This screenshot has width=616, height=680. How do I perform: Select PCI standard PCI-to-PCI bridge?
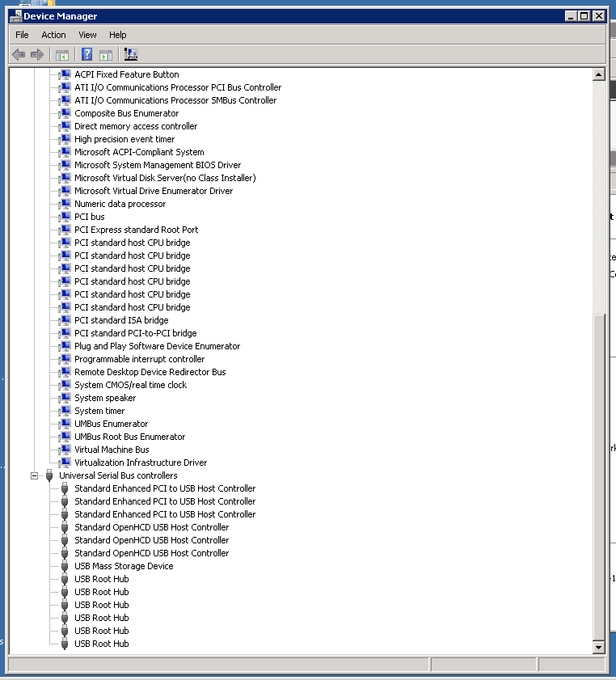coord(136,333)
